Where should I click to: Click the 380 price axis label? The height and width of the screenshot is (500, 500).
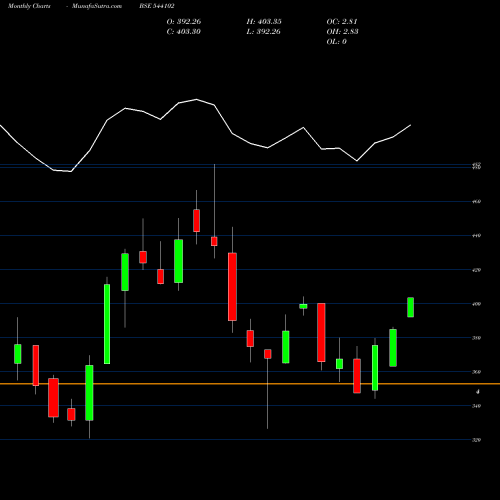[477, 338]
